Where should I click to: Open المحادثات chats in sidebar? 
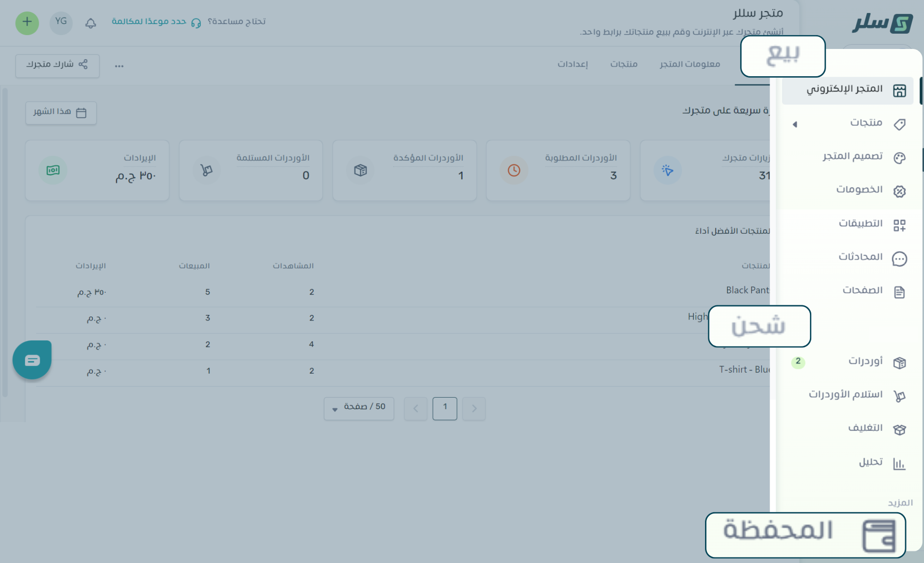(x=860, y=257)
